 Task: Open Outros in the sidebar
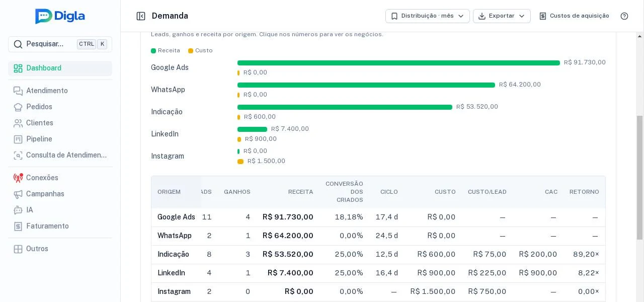click(60, 249)
